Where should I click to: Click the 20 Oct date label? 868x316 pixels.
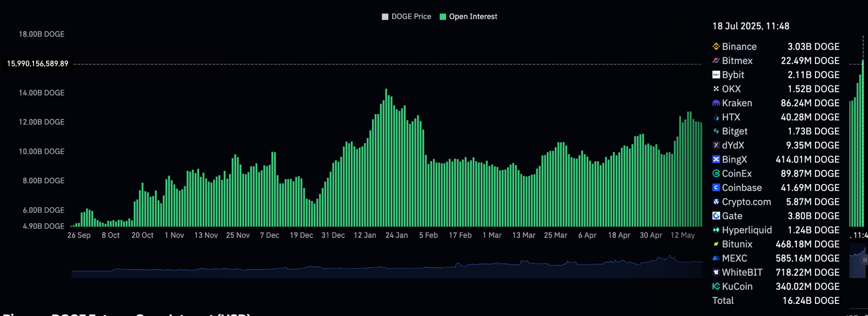142,235
